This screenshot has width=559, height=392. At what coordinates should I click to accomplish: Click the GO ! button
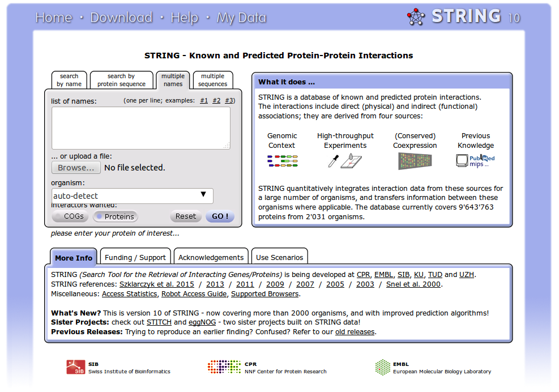(220, 216)
